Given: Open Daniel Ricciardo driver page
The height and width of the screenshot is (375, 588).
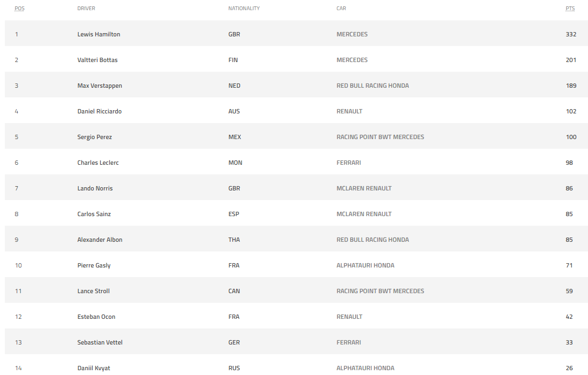Looking at the screenshot, I should click(x=100, y=111).
